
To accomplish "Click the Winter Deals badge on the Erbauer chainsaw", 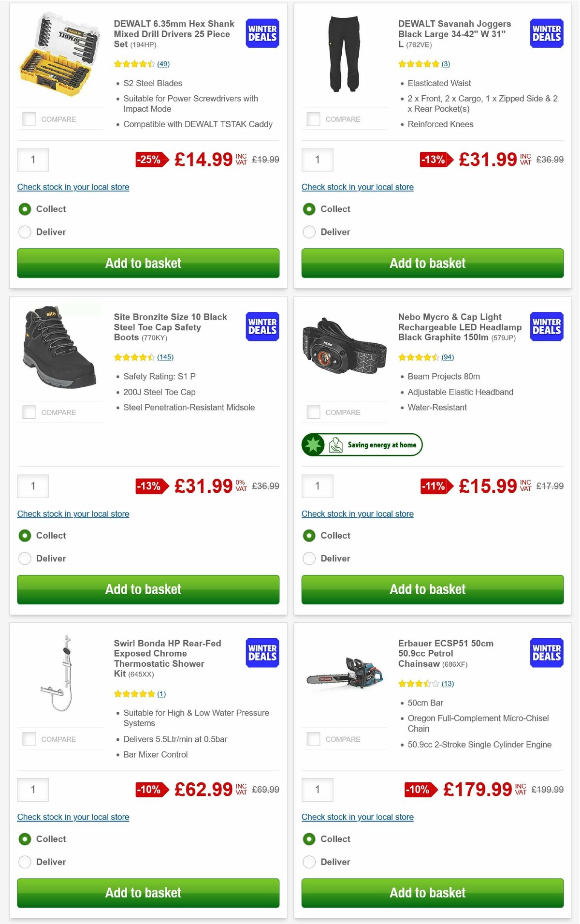I will click(546, 652).
